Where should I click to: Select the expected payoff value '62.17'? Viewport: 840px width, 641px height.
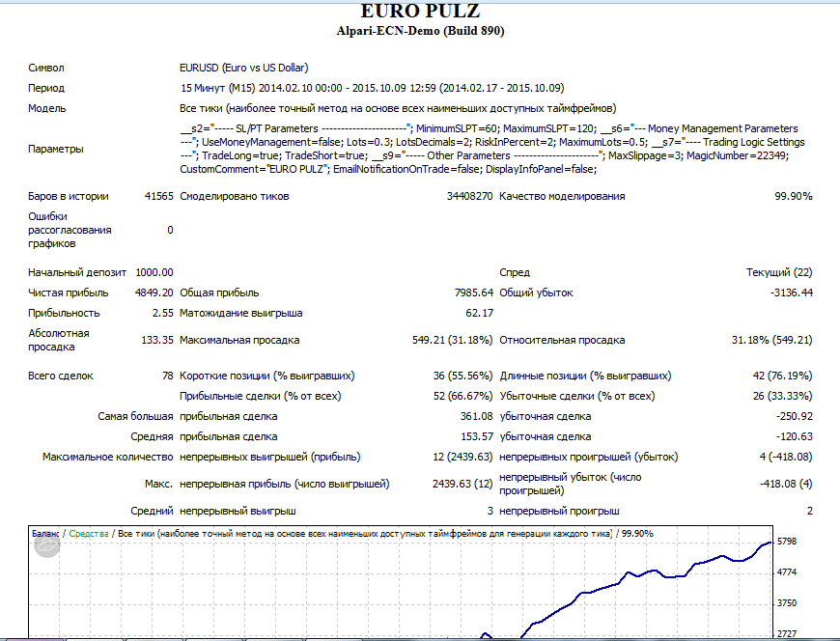click(480, 314)
